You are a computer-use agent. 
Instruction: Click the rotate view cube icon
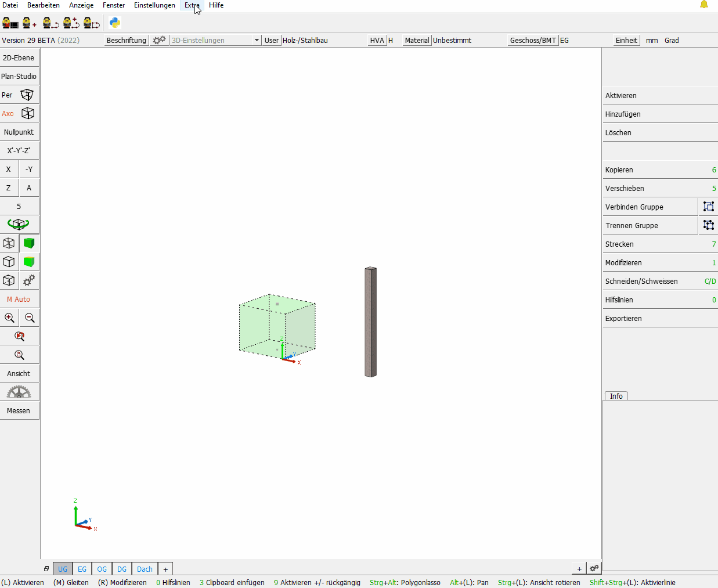(19, 224)
